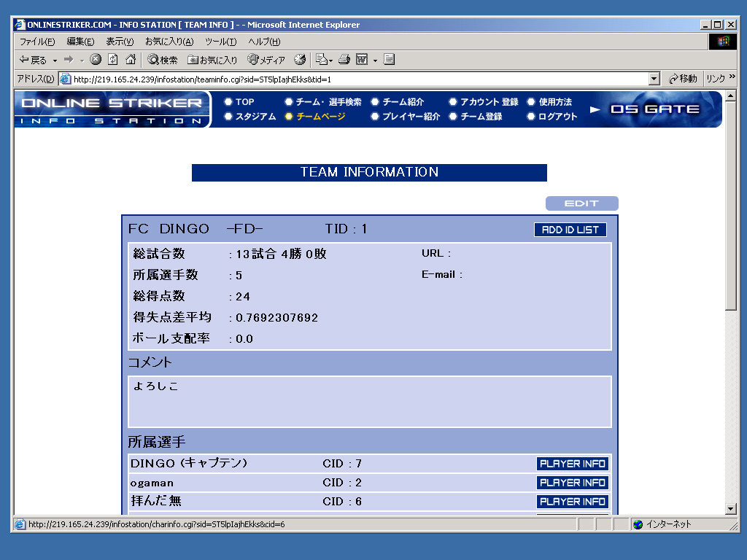This screenshot has width=747, height=560.
Task: Click the Print toolbar icon
Action: pos(344,60)
